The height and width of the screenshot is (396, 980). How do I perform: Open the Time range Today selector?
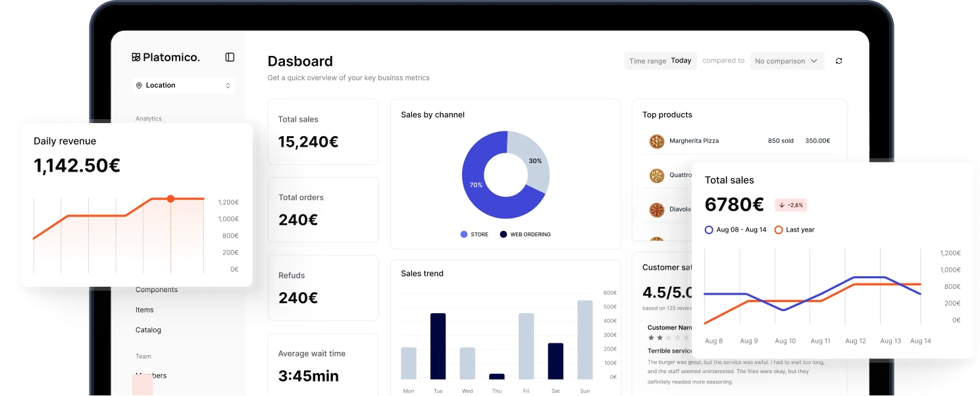click(x=660, y=61)
